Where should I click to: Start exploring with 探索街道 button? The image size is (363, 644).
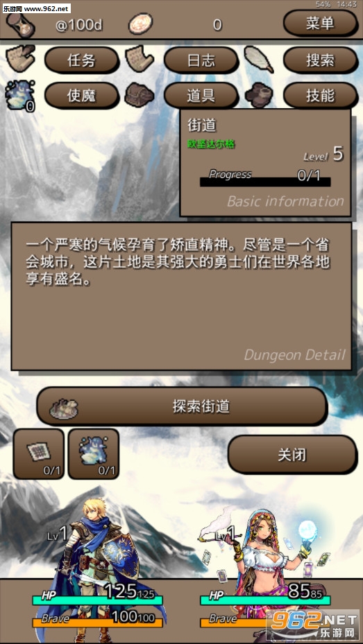182,406
